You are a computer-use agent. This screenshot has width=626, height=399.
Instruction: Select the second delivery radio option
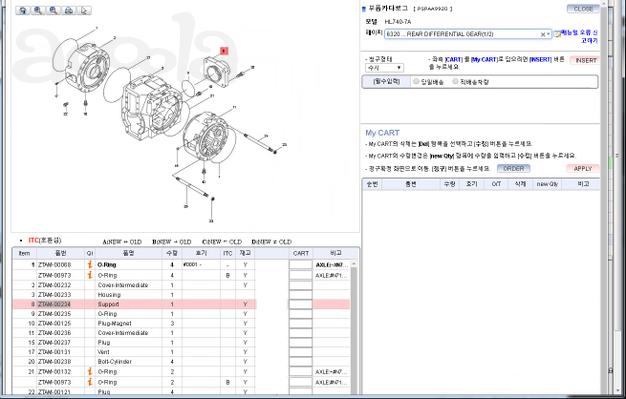(x=455, y=81)
